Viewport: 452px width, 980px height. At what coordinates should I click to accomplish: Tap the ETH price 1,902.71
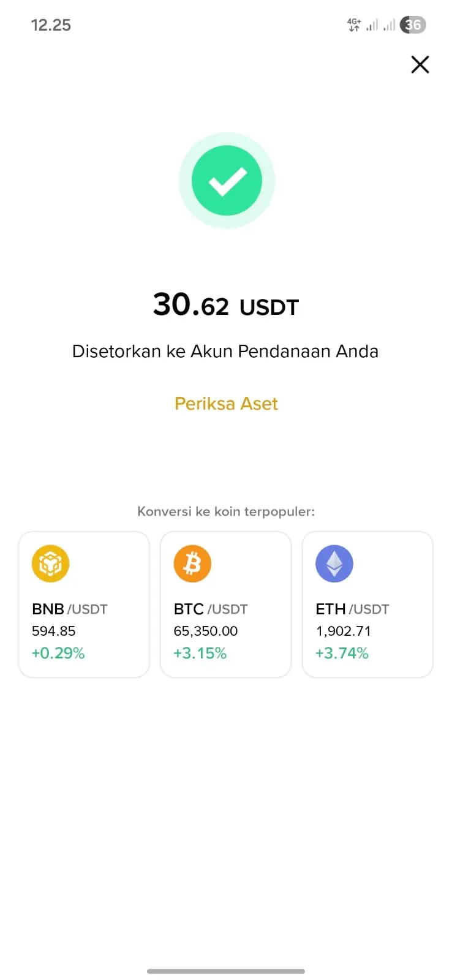pyautogui.click(x=343, y=631)
